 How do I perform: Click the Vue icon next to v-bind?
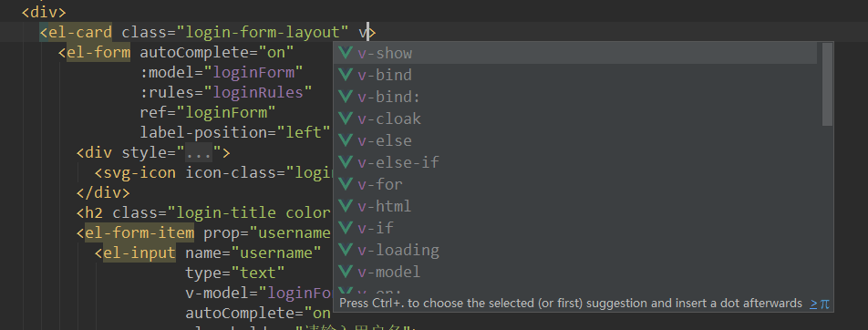click(x=346, y=75)
